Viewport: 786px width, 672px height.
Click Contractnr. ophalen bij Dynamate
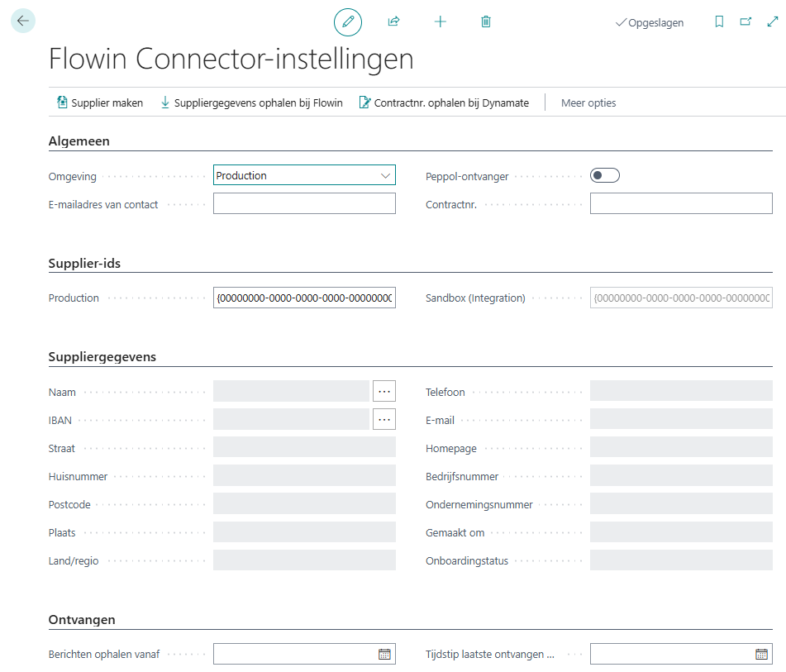tap(444, 103)
